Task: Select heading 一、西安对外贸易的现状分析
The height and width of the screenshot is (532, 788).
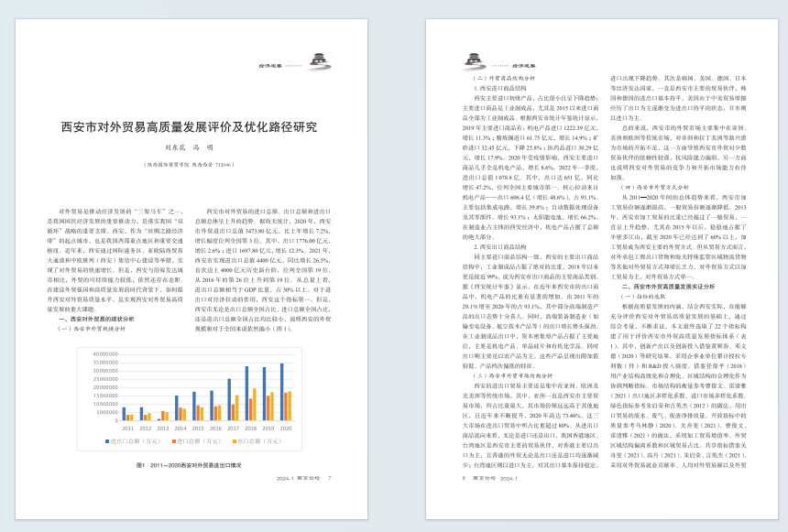Action: (x=95, y=319)
